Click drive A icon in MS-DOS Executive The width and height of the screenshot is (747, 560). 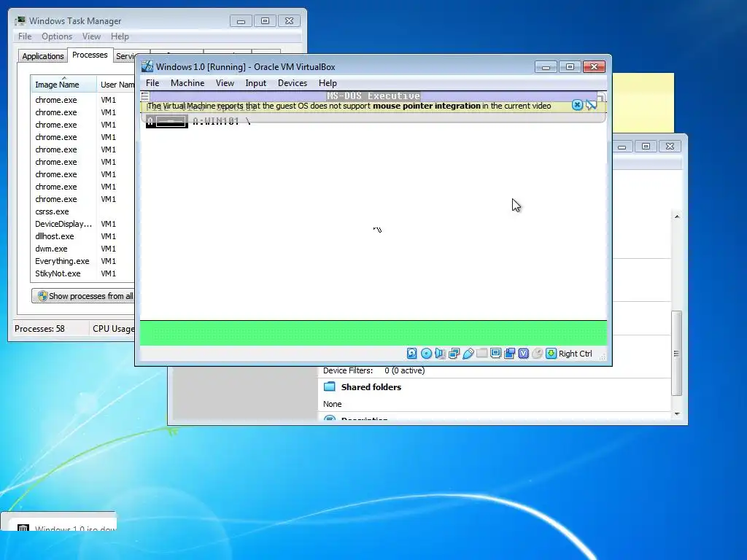[167, 122]
